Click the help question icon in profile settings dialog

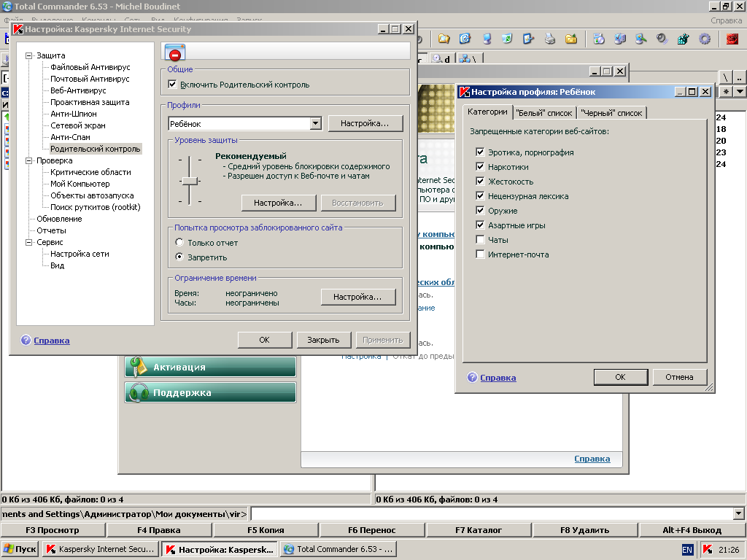pyautogui.click(x=472, y=377)
